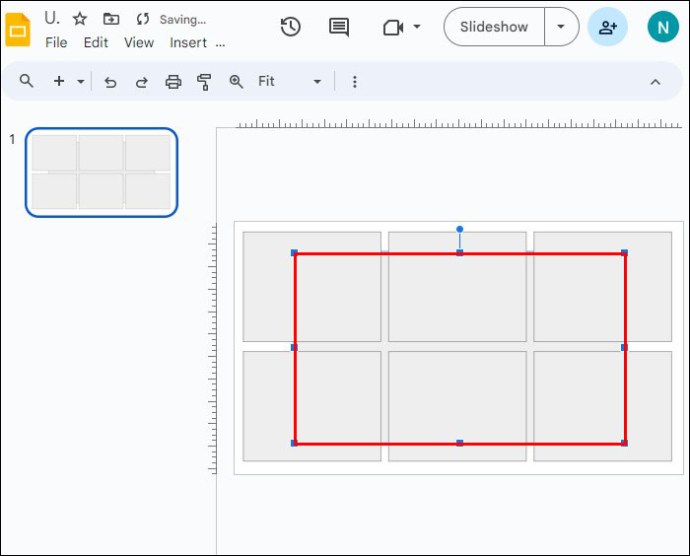
Task: Click the Saving... status text
Action: point(183,20)
